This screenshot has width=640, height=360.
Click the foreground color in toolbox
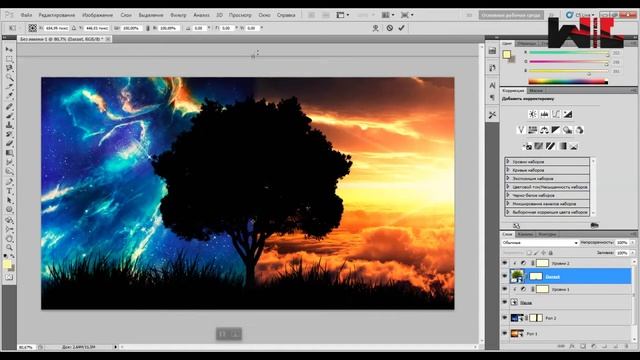7,264
